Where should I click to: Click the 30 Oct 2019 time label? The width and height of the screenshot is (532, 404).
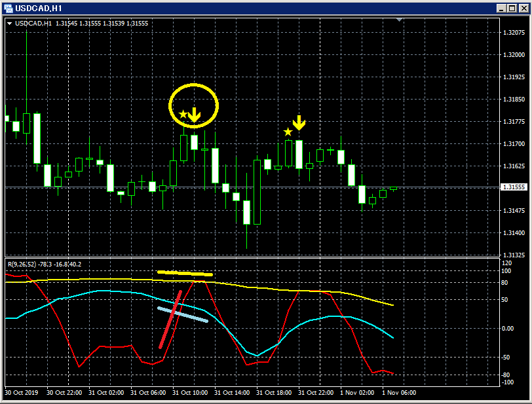pos(22,392)
